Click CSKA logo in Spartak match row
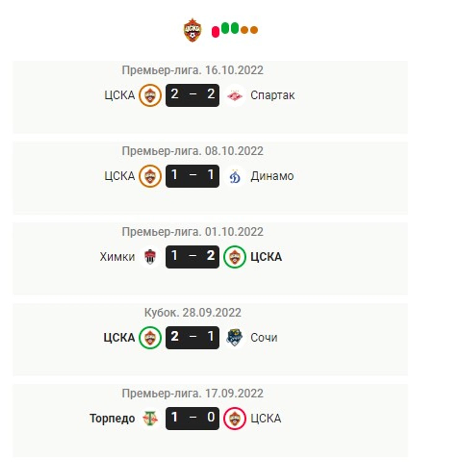This screenshot has width=453, height=476. (150, 95)
